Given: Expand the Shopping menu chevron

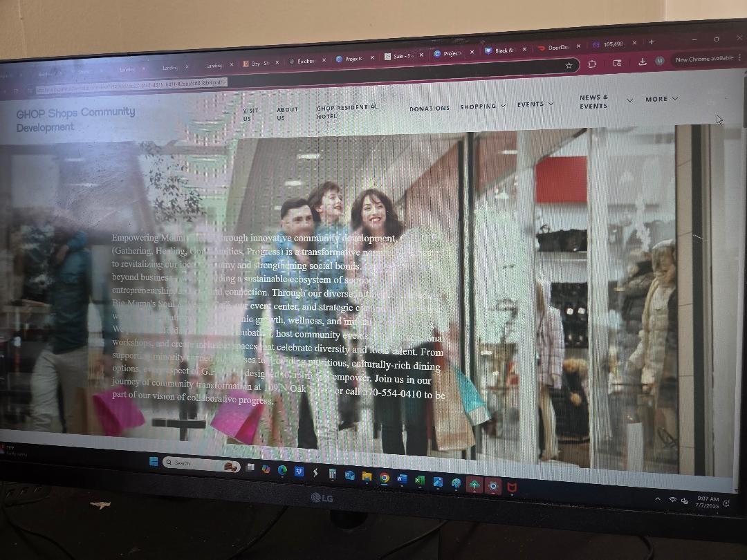Looking at the screenshot, I should click(x=503, y=106).
